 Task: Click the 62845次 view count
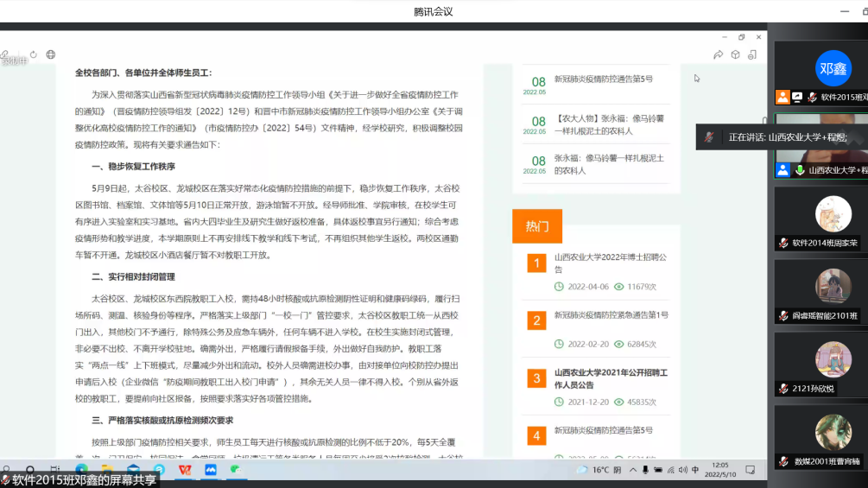click(x=642, y=344)
